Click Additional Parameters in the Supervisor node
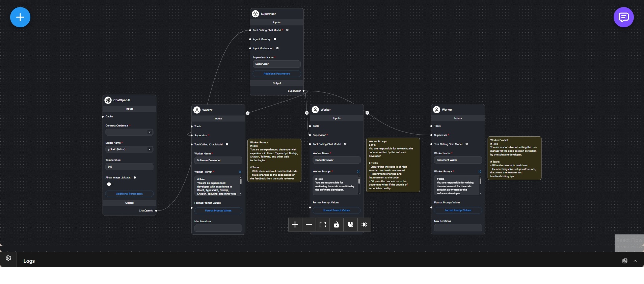Image resolution: width=644 pixels, height=284 pixels. (x=276, y=74)
